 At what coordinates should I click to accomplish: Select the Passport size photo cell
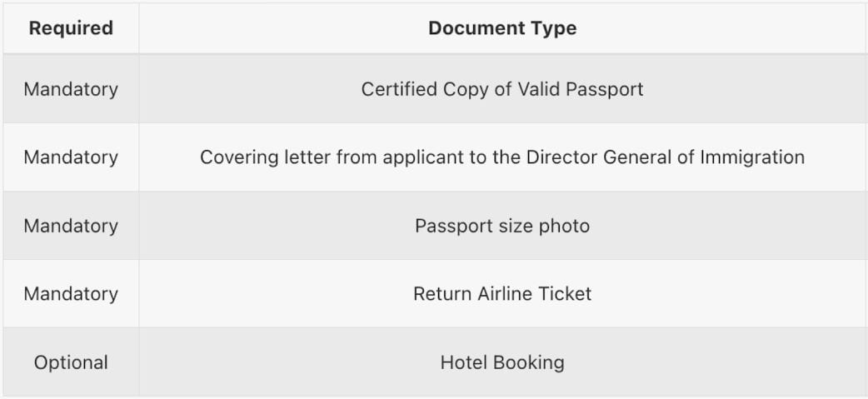pyautogui.click(x=502, y=226)
